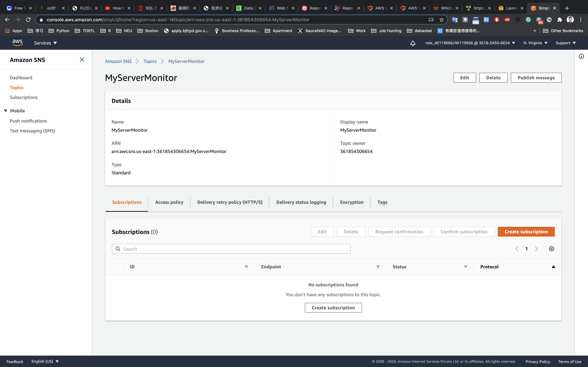Switch to the Access policy tab
Image resolution: width=588 pixels, height=367 pixels.
tap(169, 202)
